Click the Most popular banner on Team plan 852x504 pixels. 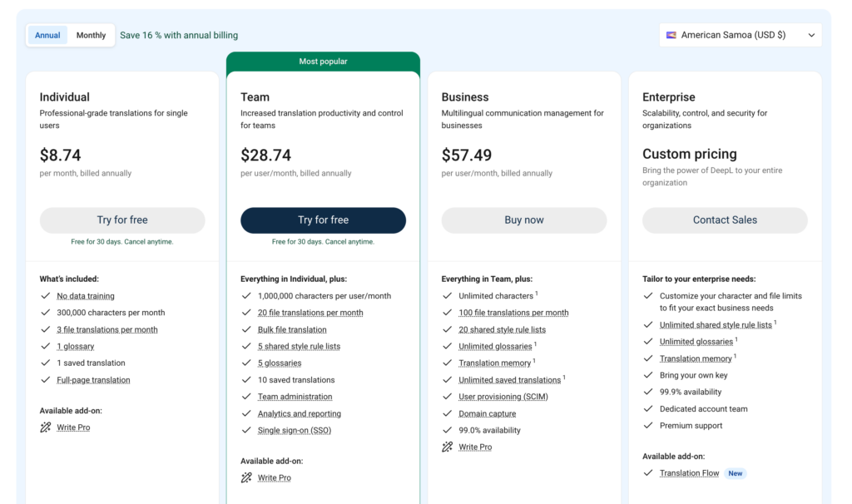(x=323, y=62)
